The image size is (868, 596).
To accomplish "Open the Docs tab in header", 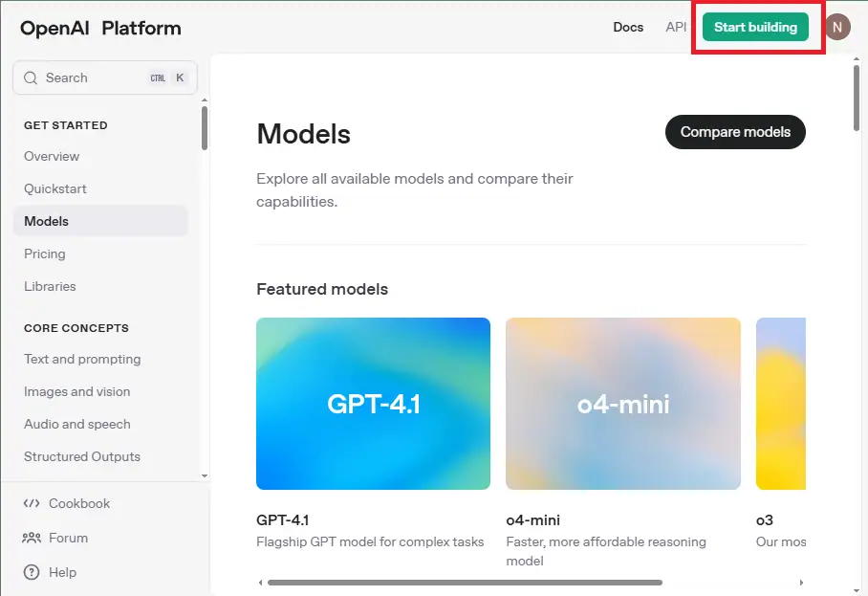I will 628,28.
